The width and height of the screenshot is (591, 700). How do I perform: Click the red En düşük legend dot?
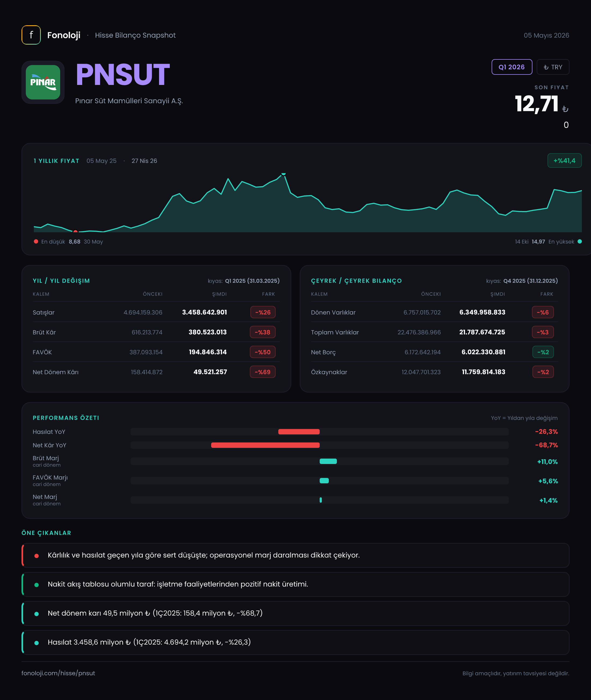click(x=36, y=241)
